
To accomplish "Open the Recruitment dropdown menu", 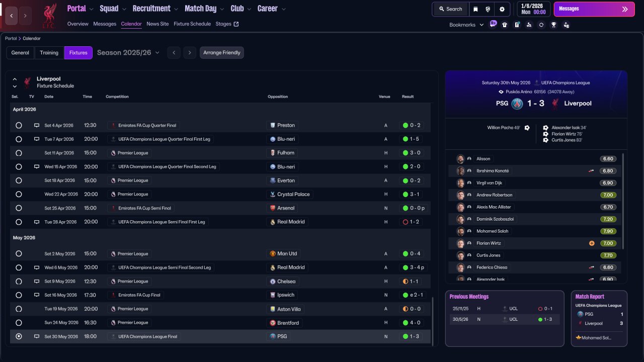I will tap(155, 9).
